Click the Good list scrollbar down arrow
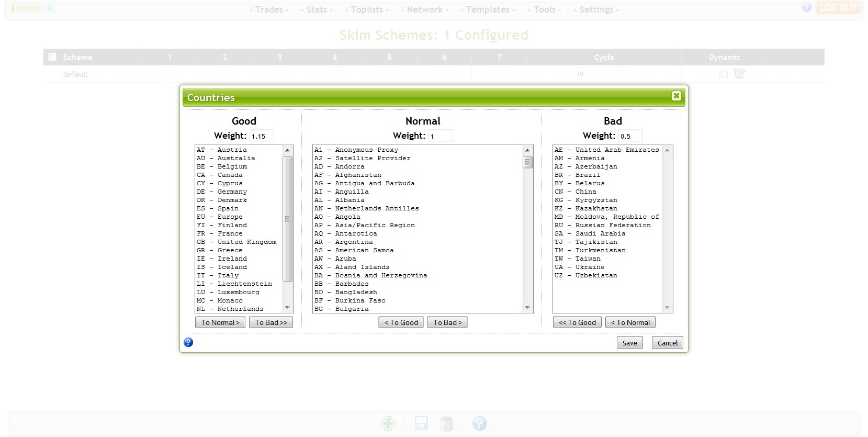868x437 pixels. (287, 308)
